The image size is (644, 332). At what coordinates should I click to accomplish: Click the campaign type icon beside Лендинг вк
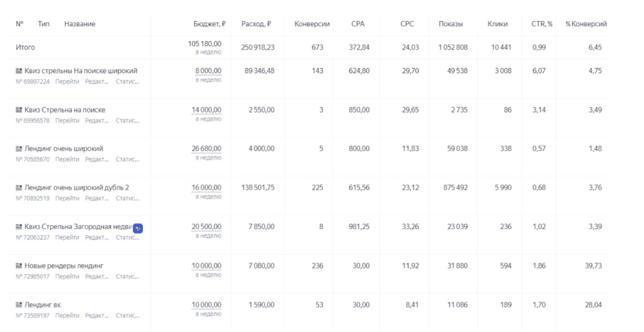coord(19,305)
